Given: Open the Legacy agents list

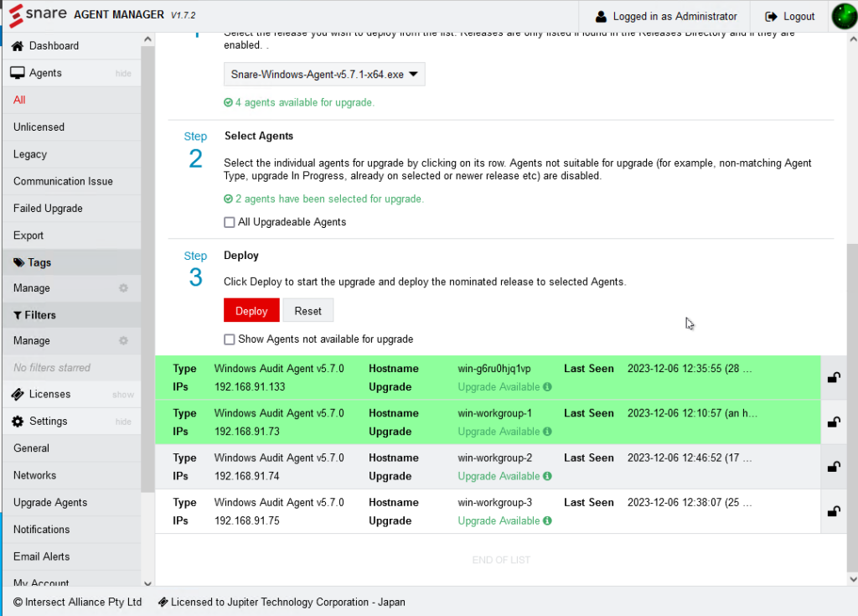Looking at the screenshot, I should (72, 154).
